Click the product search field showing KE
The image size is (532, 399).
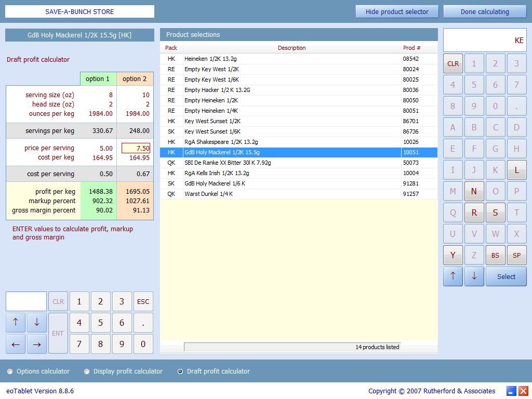(x=485, y=40)
